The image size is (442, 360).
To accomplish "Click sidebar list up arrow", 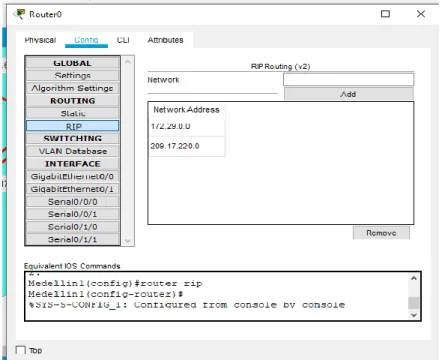I will (128, 62).
